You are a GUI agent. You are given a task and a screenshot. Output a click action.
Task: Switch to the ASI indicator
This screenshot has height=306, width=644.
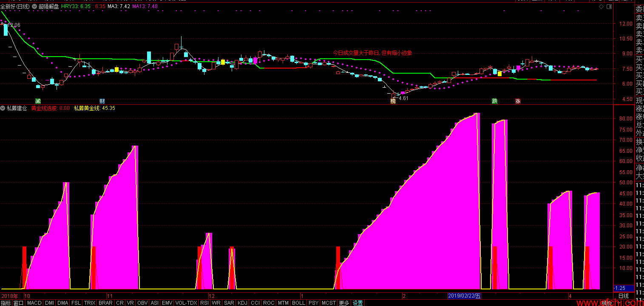(155, 303)
